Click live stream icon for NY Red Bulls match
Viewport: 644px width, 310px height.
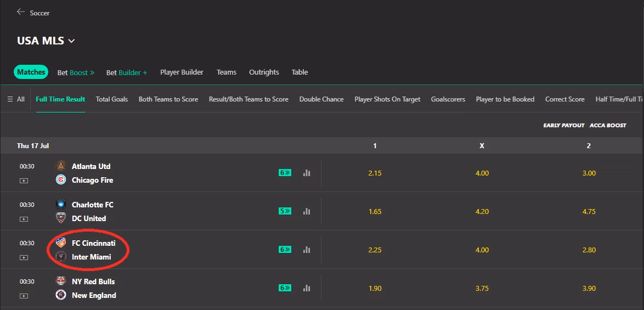(24, 296)
